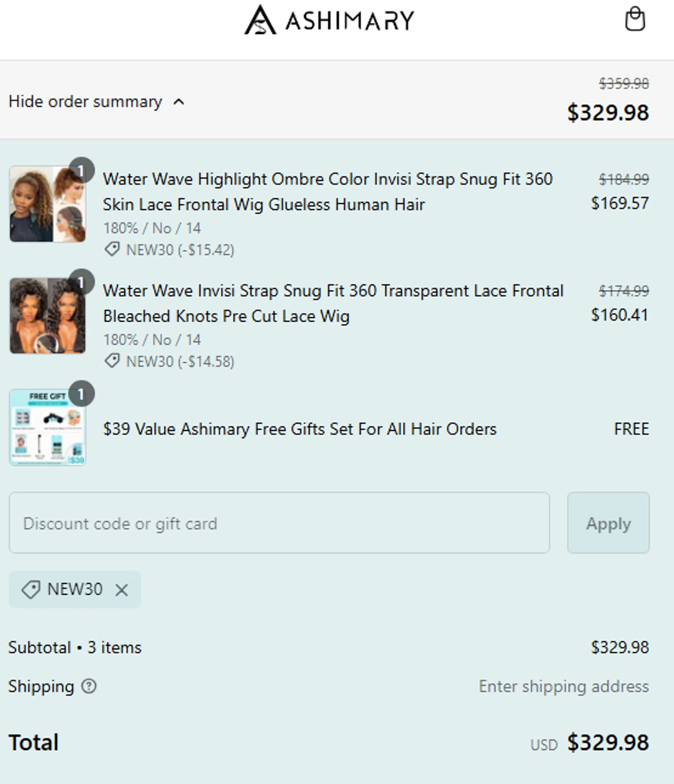This screenshot has width=674, height=784.
Task: Open the shopping bag cart icon
Action: pos(635,19)
